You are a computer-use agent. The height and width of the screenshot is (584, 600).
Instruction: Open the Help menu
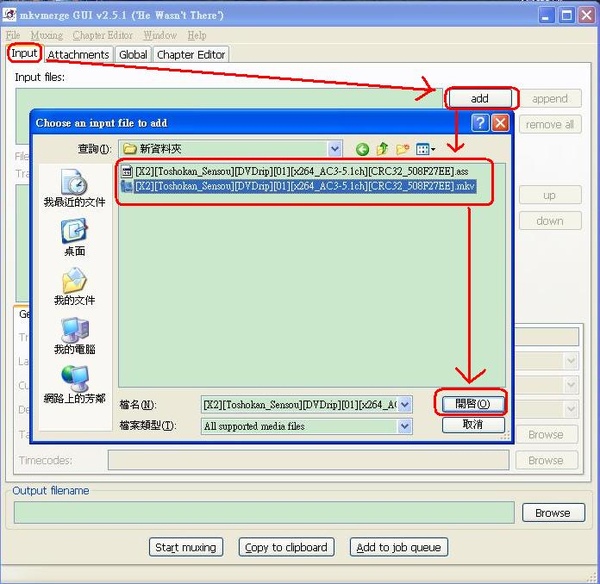(197, 35)
